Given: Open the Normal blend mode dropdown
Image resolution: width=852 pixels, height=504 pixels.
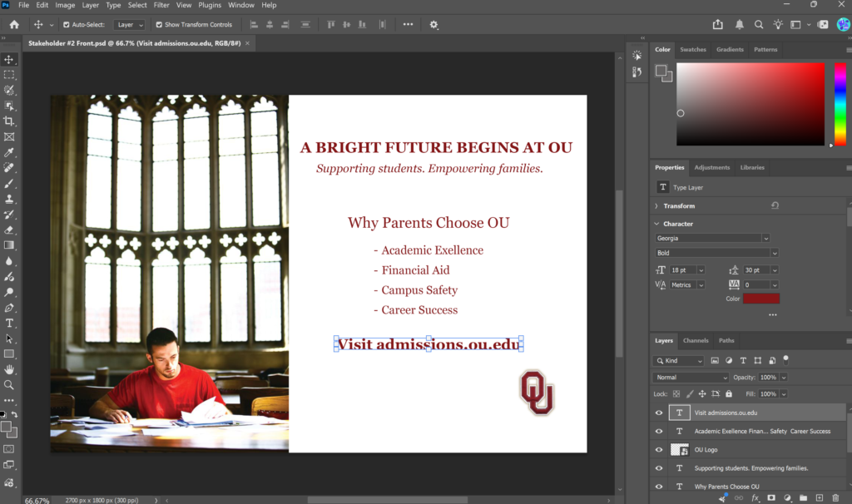Looking at the screenshot, I should (691, 378).
